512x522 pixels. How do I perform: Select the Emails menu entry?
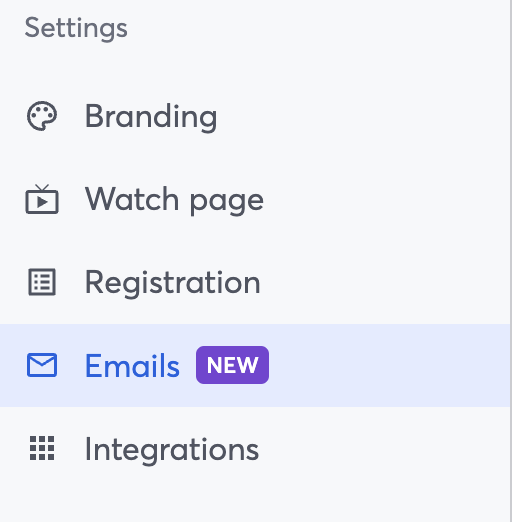click(255, 365)
